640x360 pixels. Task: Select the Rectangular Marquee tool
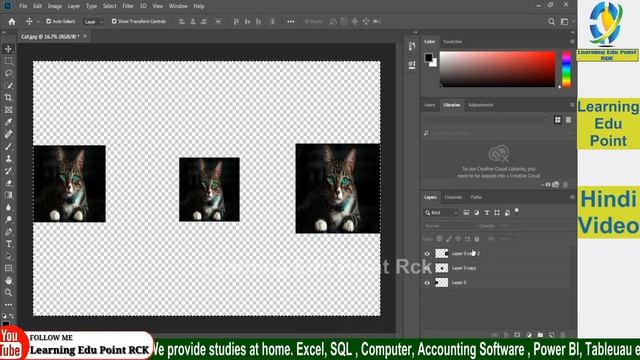click(x=8, y=61)
